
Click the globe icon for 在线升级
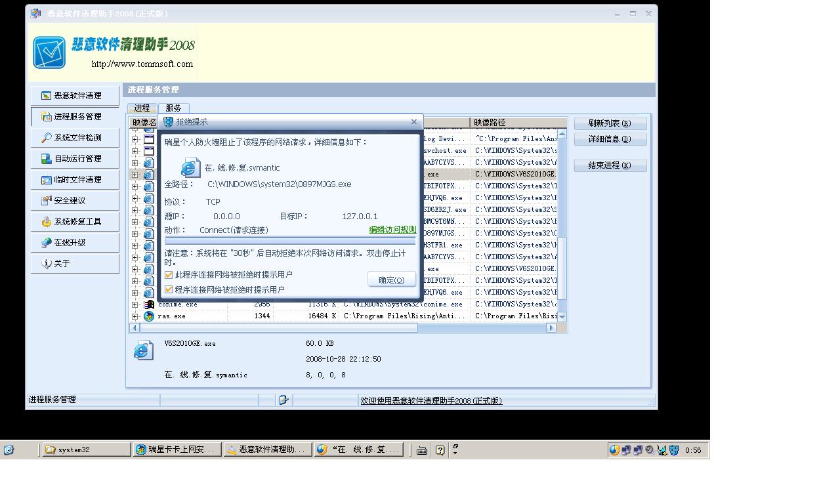[46, 243]
